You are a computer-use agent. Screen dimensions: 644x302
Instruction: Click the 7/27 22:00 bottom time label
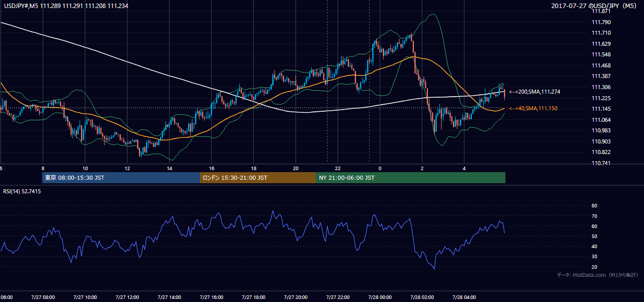[337, 297]
